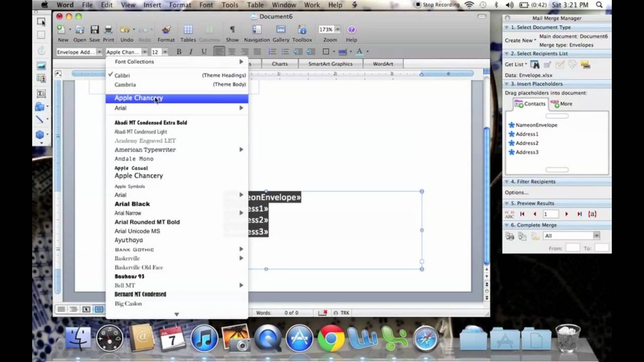Open the Insert menu in the menu bar

pos(152,5)
